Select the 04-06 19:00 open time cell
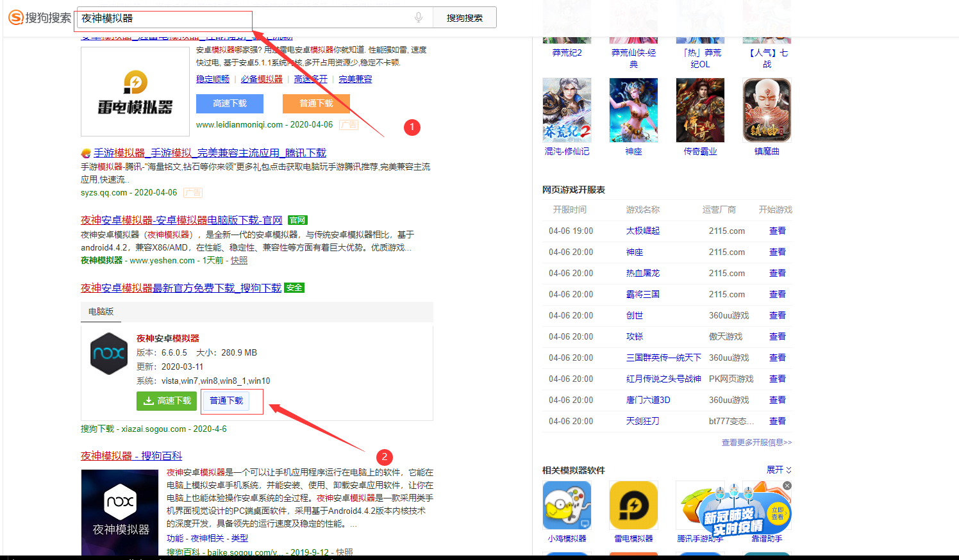The height and width of the screenshot is (560, 959). coord(571,231)
